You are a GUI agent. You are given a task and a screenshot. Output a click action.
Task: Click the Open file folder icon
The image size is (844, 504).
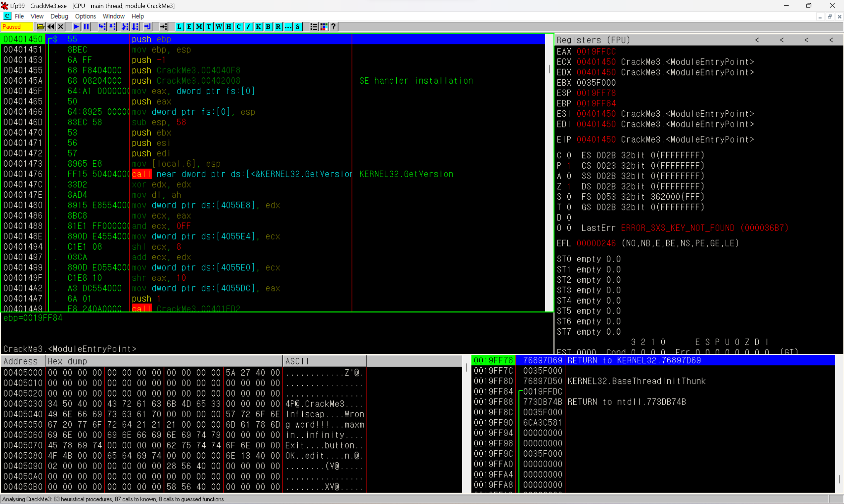click(41, 27)
